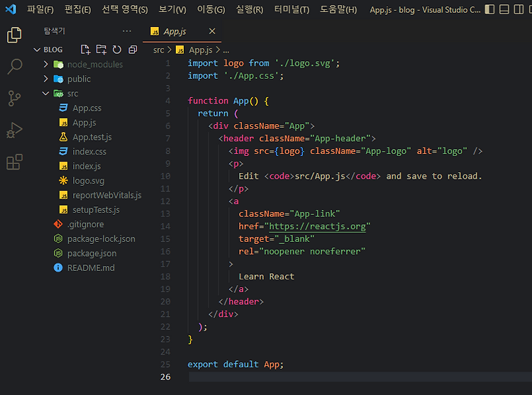Open setupTests.js file
Screen dimensions: 532x395
96,210
